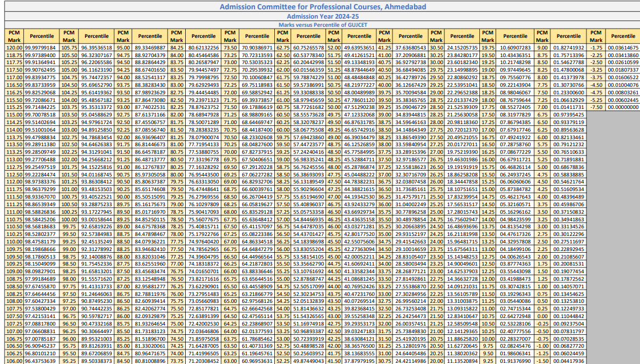Click the PCM Mark cell -5.25
Screen dimensions: 640x364
(596, 100)
